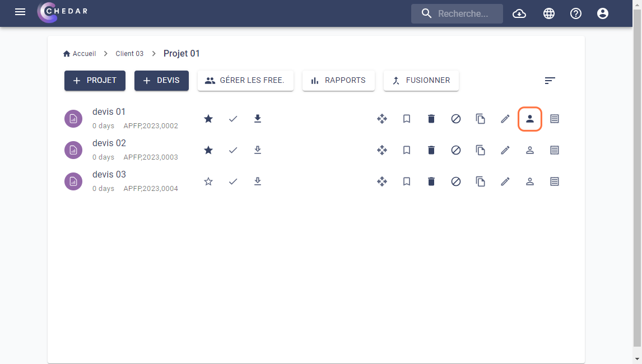Click the purple document icon of devis 02
Viewport: 642px width, 364px height.
tap(73, 150)
